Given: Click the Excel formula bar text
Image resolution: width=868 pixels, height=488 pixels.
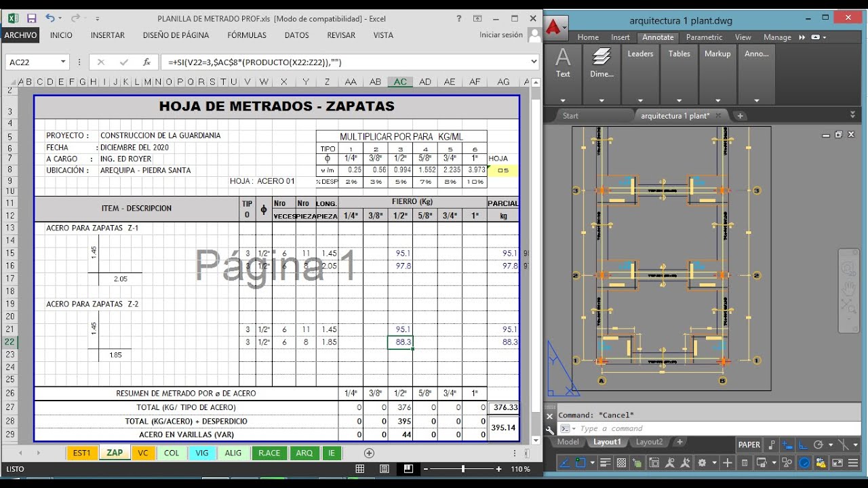Looking at the screenshot, I should (x=255, y=62).
